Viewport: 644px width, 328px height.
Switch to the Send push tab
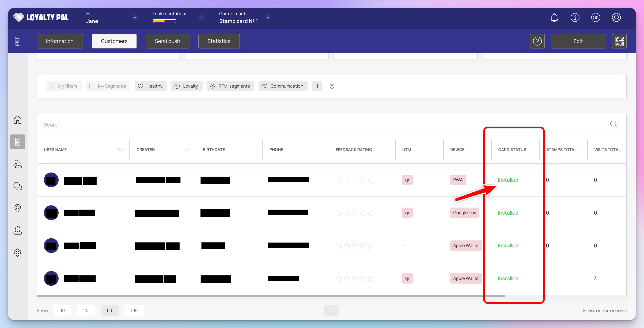pos(167,41)
